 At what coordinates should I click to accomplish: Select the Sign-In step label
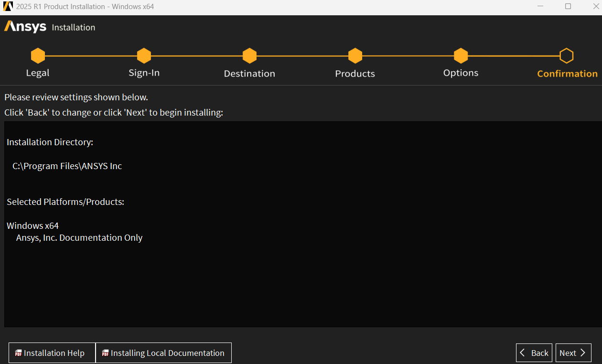point(144,73)
